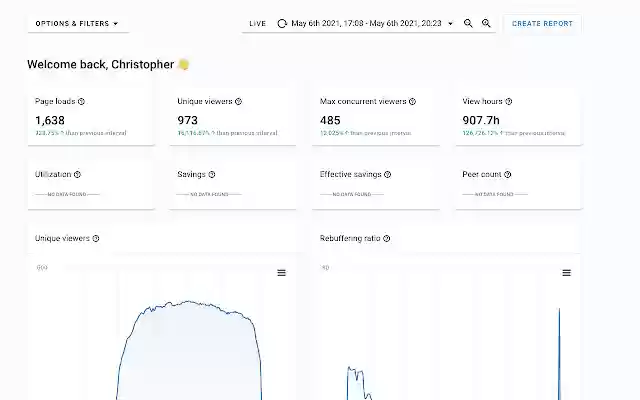Click the Peer count card label
Viewport: 640px width, 400px height.
(x=482, y=174)
